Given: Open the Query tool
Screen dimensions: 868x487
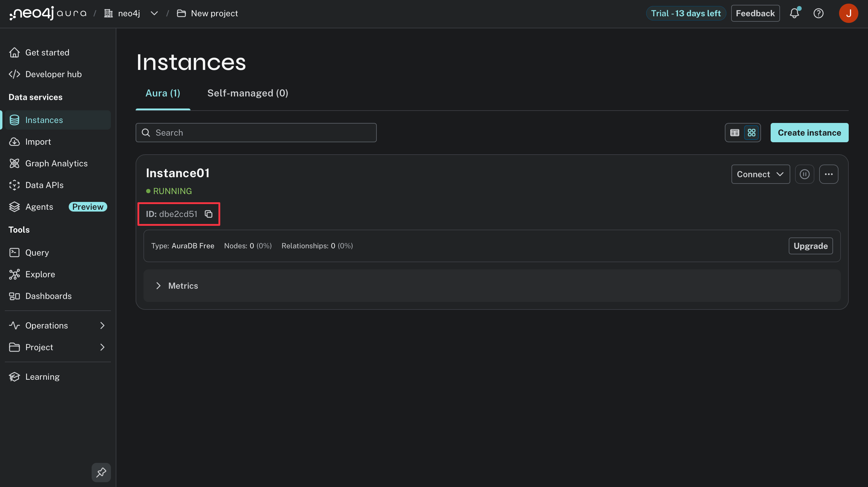Looking at the screenshot, I should (x=37, y=252).
